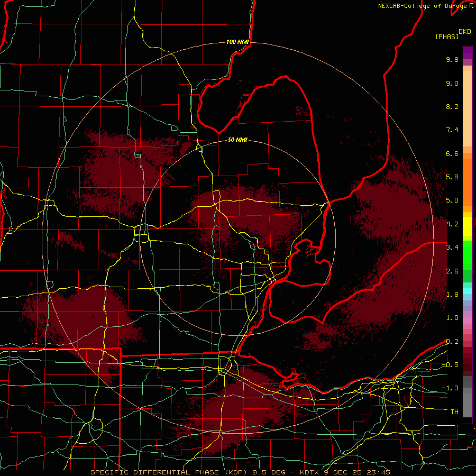Viewport: 476px width, 476px height.
Task: Click the 1.8 scale value
Action: [452, 295]
